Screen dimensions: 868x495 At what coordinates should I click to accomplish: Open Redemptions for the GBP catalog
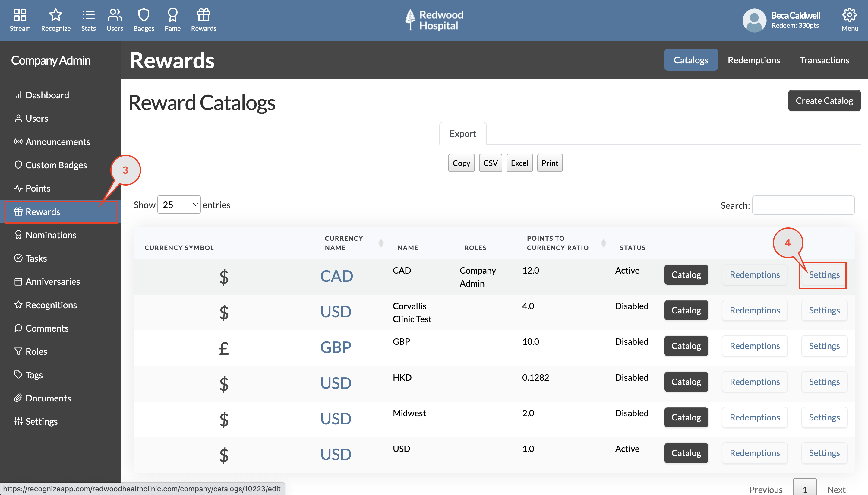[754, 346]
